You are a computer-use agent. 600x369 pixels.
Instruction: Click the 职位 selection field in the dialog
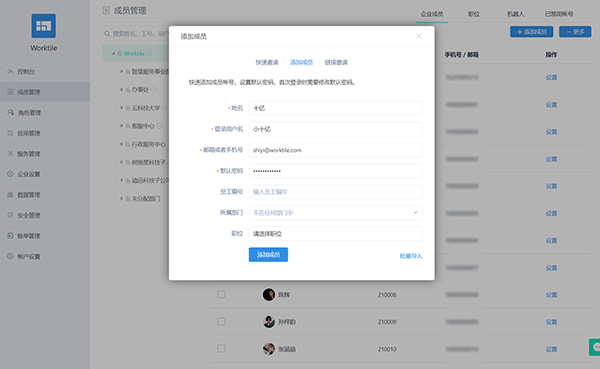(x=336, y=233)
